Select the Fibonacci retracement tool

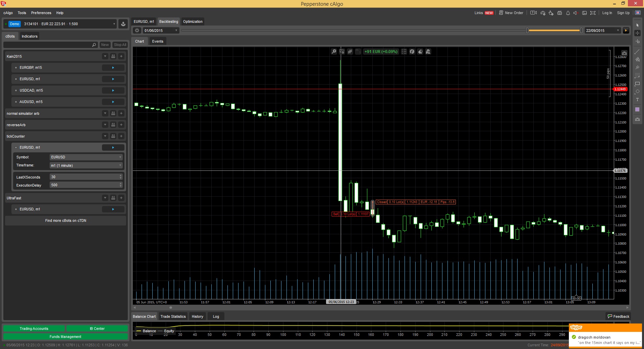point(637,76)
